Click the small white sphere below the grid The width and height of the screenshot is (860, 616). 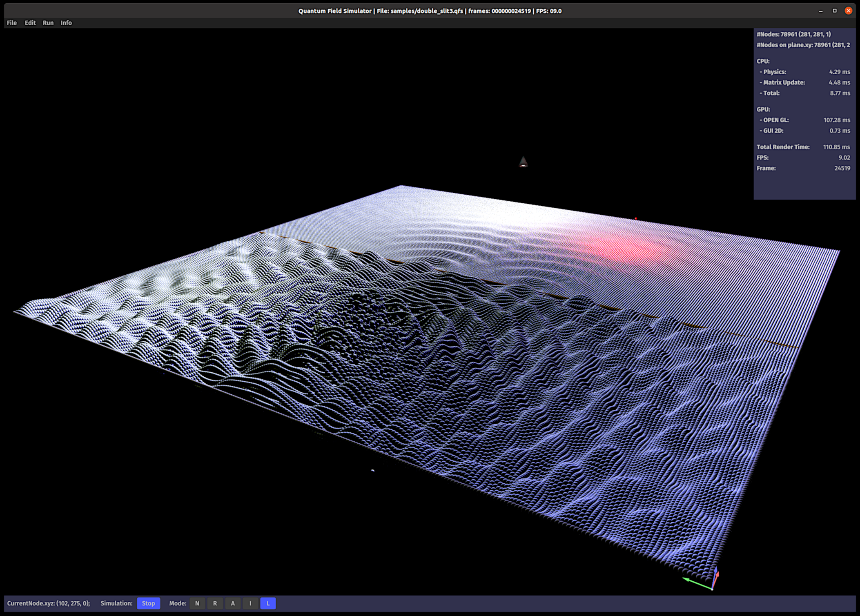(x=372, y=471)
